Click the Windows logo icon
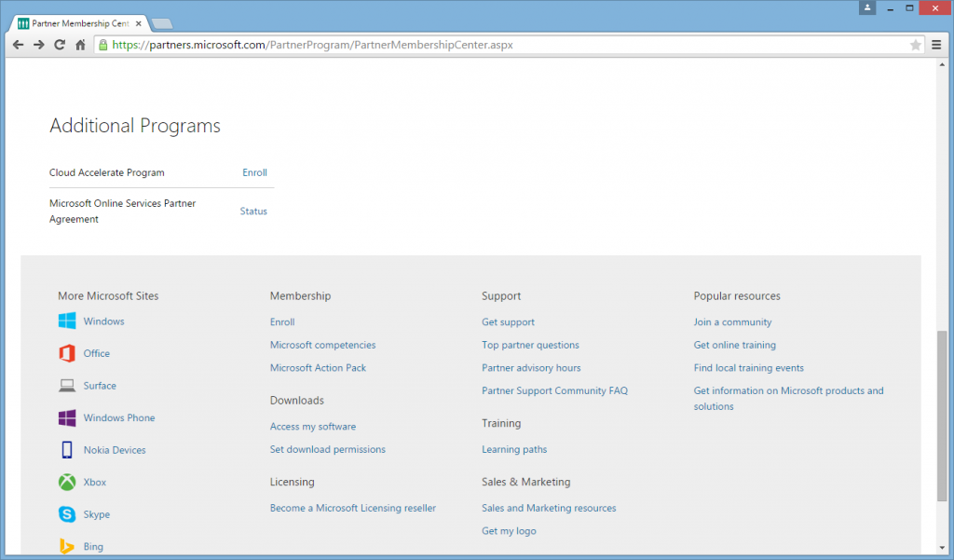954x560 pixels. click(x=67, y=321)
